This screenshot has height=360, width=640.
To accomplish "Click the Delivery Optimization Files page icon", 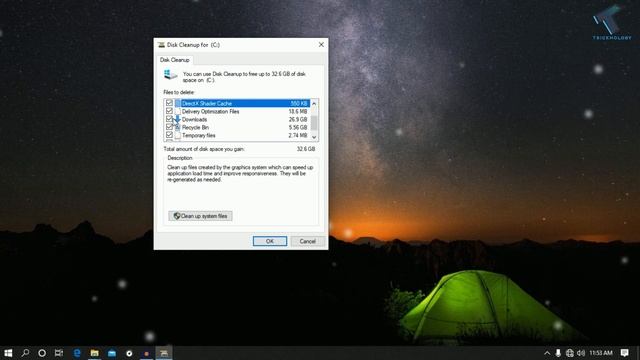I will coord(178,111).
